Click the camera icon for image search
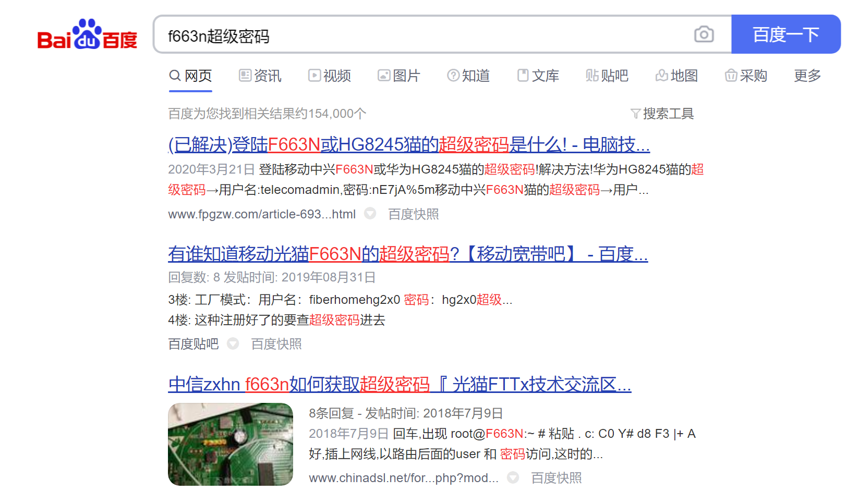Viewport: 859px width, 504px height. (x=704, y=34)
